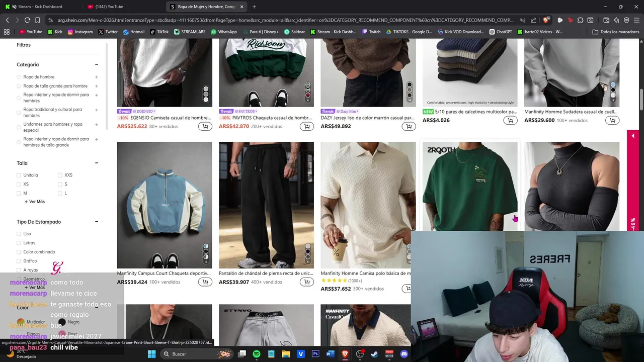Add EGENSIO Camiseta casual to cart
Screen dimensions: 644x362
(x=205, y=126)
